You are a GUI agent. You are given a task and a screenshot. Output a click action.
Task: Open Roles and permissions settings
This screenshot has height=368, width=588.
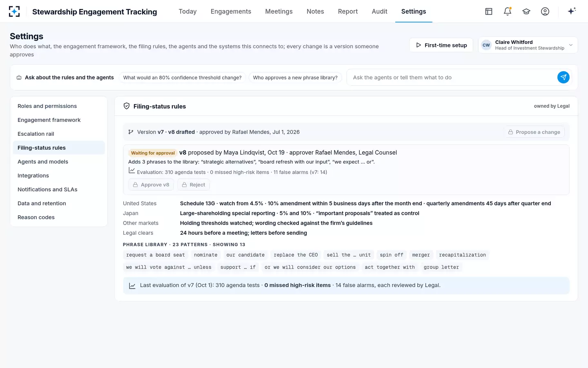[59, 106]
